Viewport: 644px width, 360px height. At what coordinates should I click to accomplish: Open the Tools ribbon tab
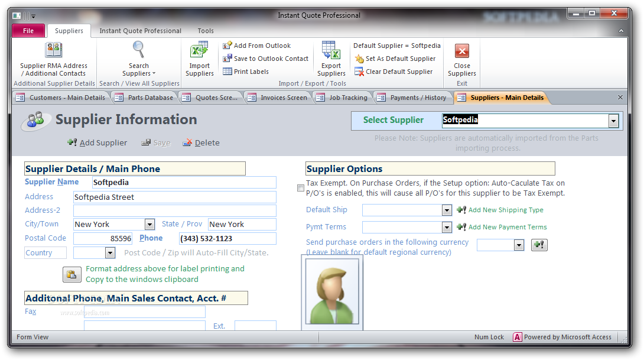pyautogui.click(x=206, y=31)
